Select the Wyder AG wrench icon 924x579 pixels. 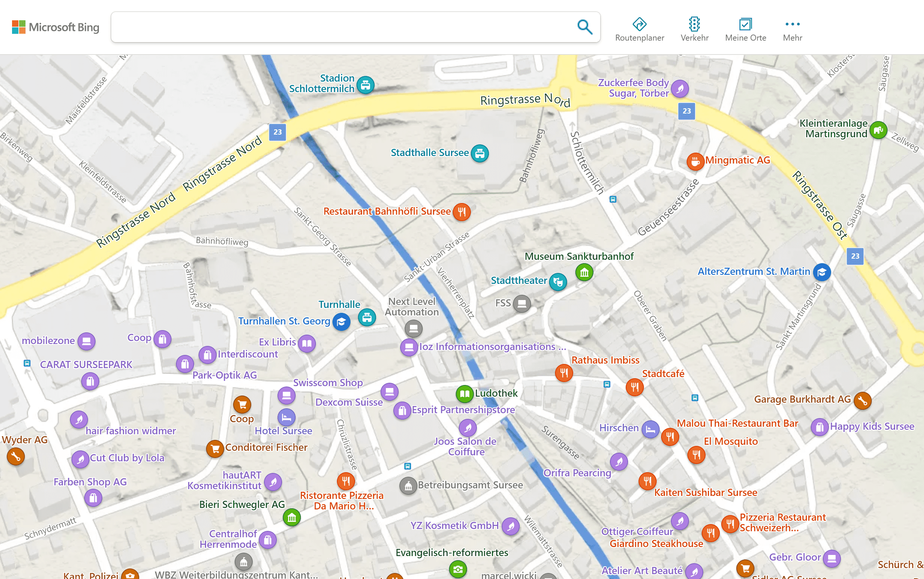16,456
